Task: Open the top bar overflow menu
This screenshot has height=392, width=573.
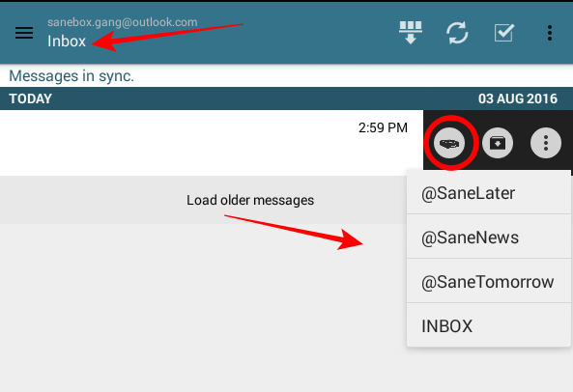Action: (549, 33)
